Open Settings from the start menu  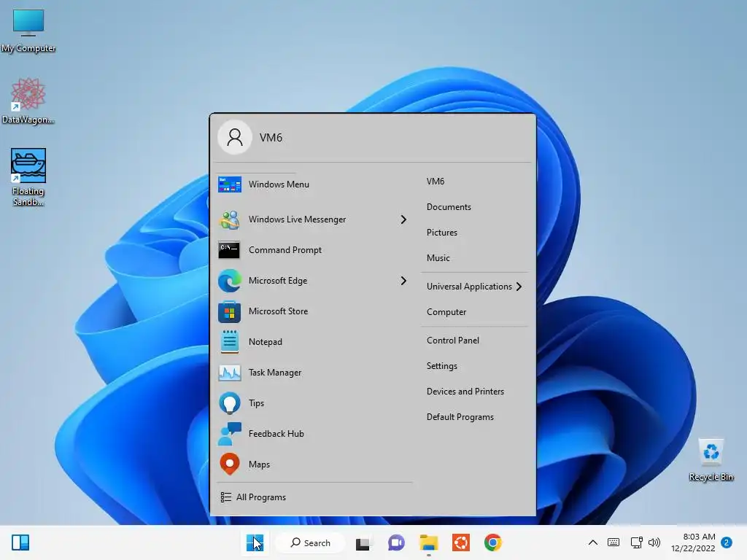pyautogui.click(x=441, y=366)
